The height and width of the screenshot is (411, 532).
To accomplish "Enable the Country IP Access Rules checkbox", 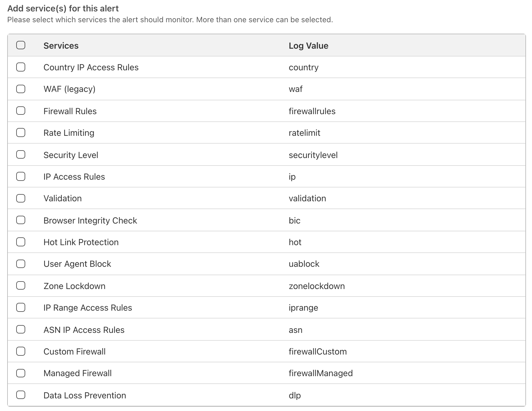I will click(21, 67).
